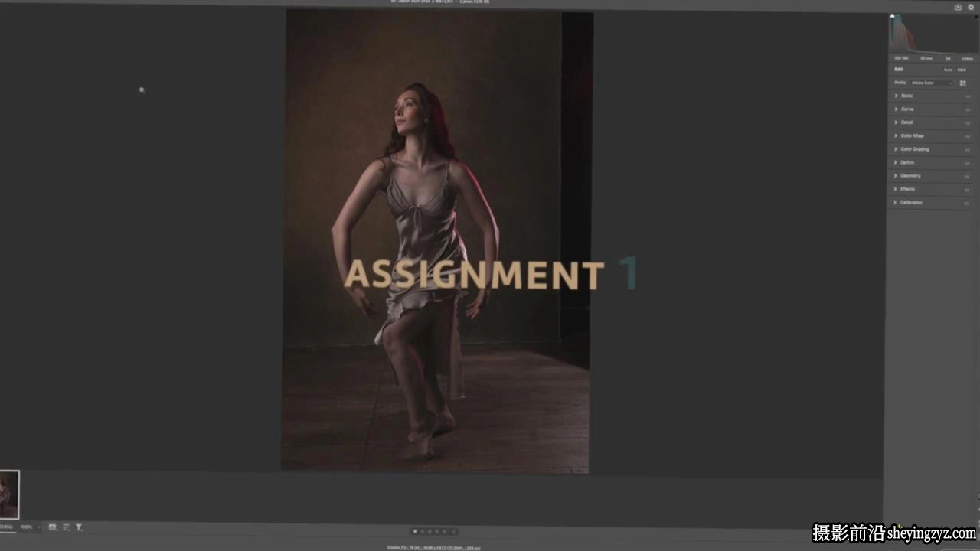Click the save image icon at top right

tap(958, 7)
